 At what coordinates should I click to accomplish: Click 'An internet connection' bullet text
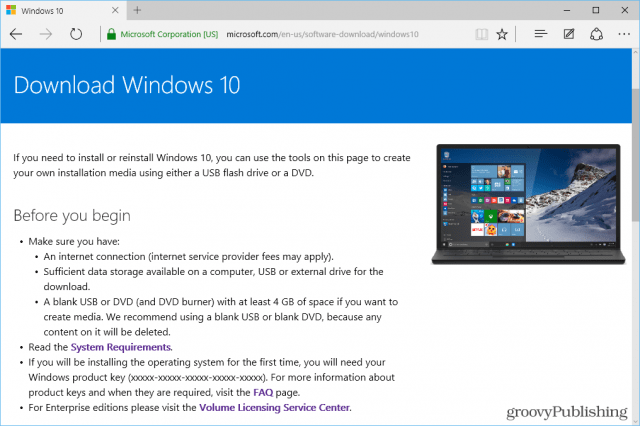click(x=189, y=257)
